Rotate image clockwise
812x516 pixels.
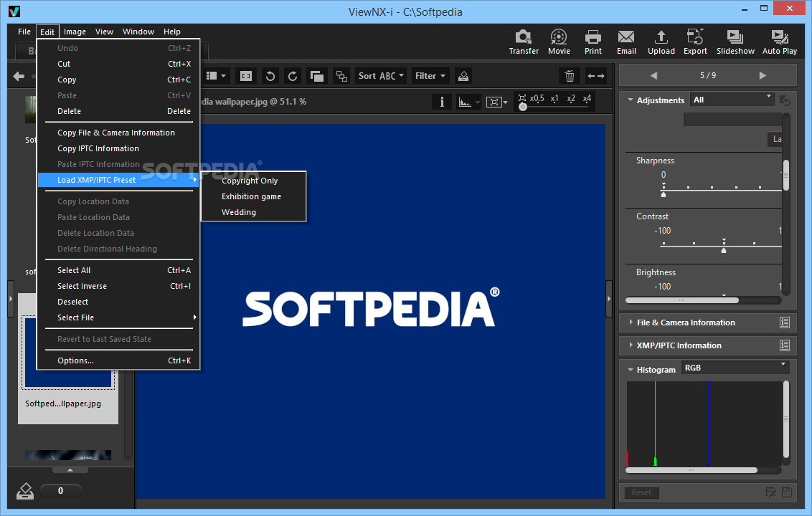tap(293, 76)
